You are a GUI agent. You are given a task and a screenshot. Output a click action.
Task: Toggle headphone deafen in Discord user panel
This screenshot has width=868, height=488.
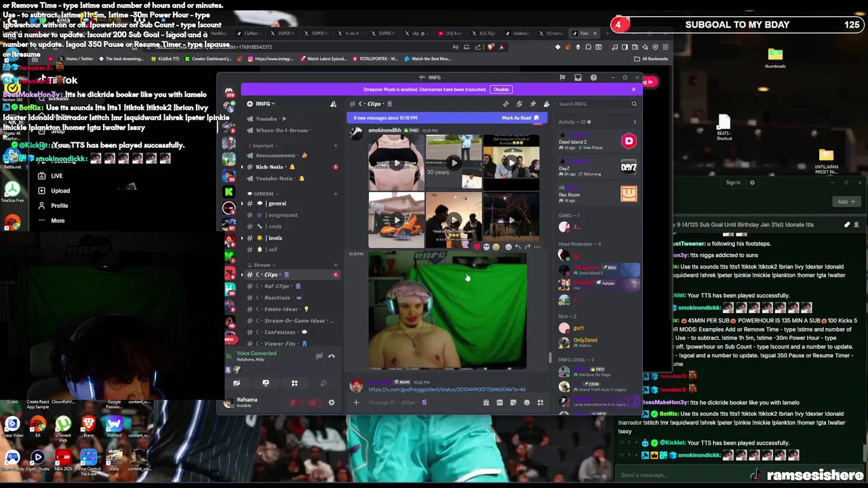pyautogui.click(x=312, y=403)
